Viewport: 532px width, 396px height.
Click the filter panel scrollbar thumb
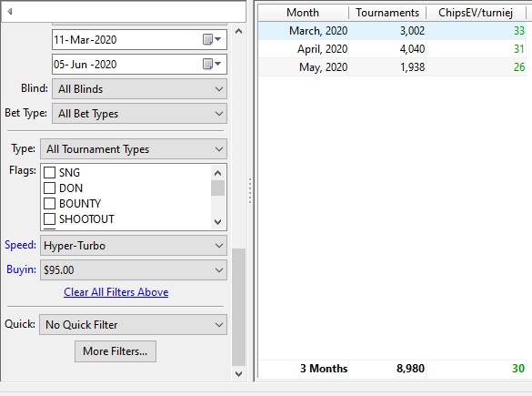tap(239, 307)
